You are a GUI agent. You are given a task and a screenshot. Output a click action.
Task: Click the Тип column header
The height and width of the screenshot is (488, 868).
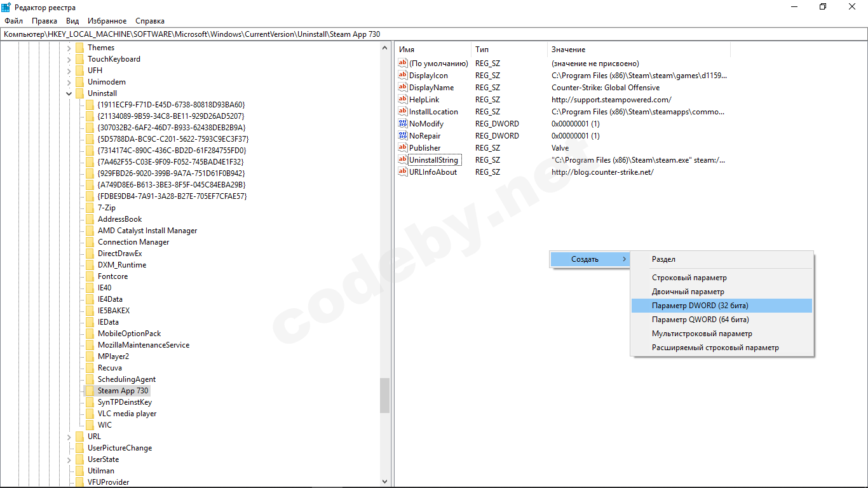pos(509,50)
